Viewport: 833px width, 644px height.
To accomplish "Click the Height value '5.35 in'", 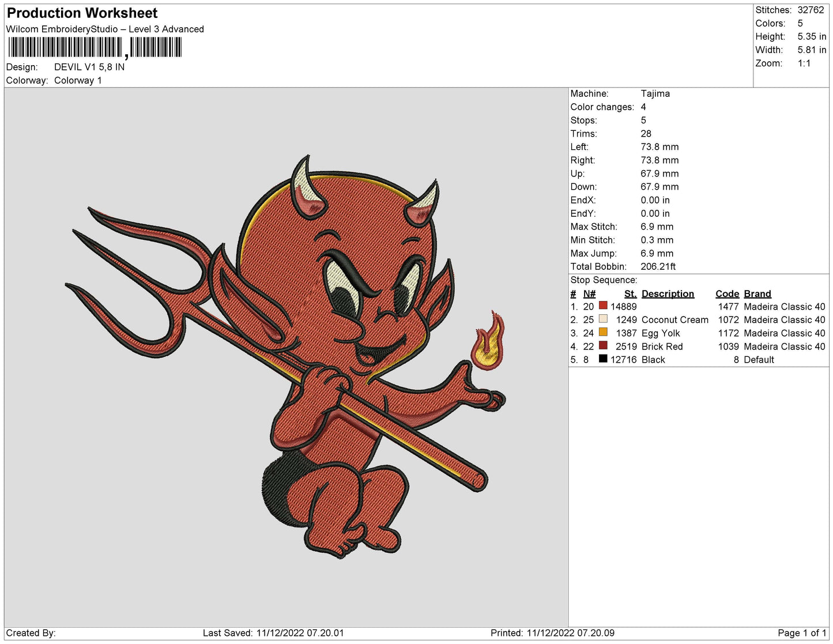I will pos(812,36).
